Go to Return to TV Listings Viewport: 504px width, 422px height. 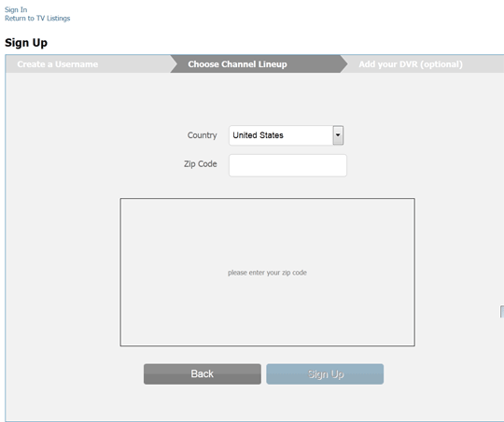37,19
